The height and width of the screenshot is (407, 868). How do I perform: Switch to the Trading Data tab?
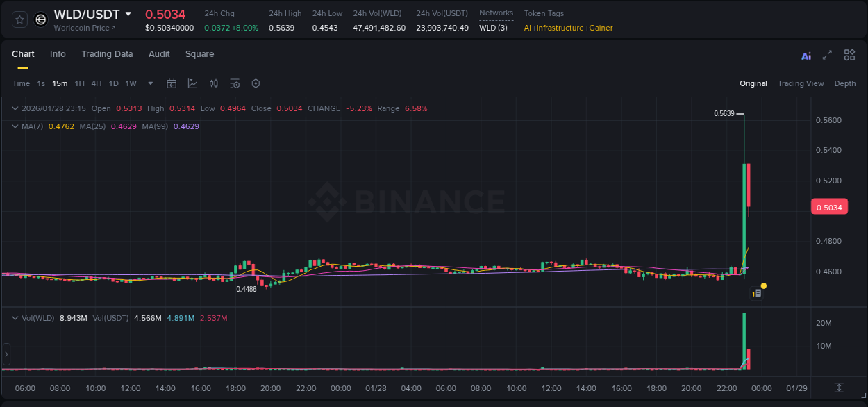click(x=107, y=53)
